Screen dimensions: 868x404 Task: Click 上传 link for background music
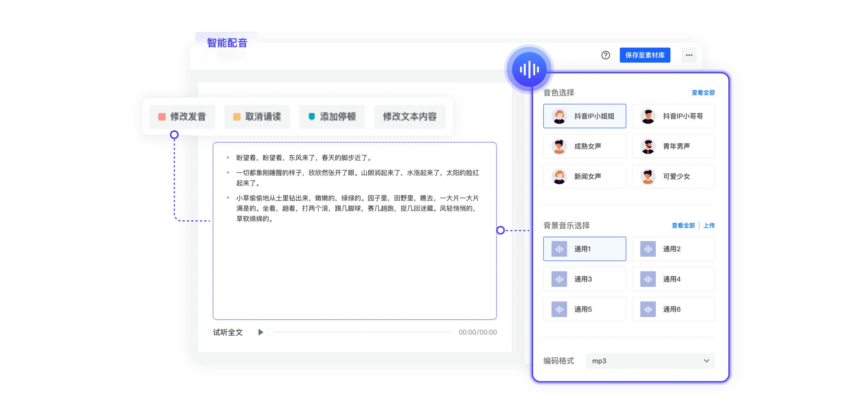pyautogui.click(x=709, y=226)
